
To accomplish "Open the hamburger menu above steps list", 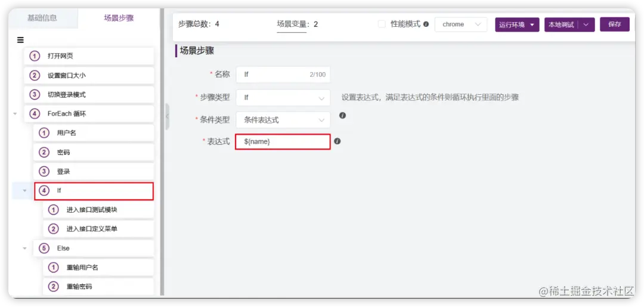I will point(20,40).
